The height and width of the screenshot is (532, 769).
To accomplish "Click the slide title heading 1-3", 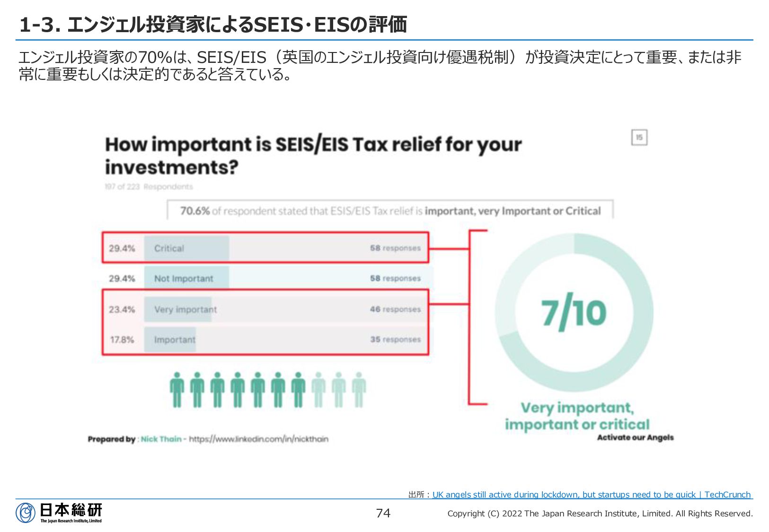I will point(213,25).
